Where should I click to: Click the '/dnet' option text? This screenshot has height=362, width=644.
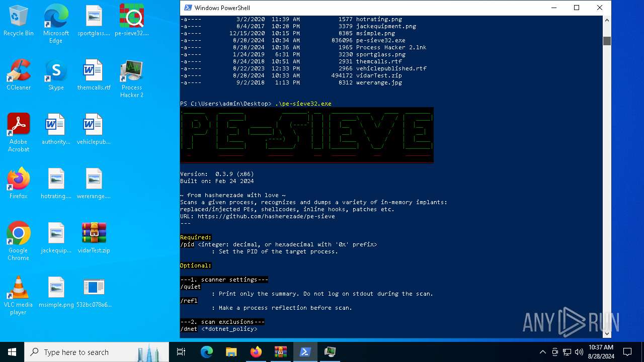tap(189, 329)
